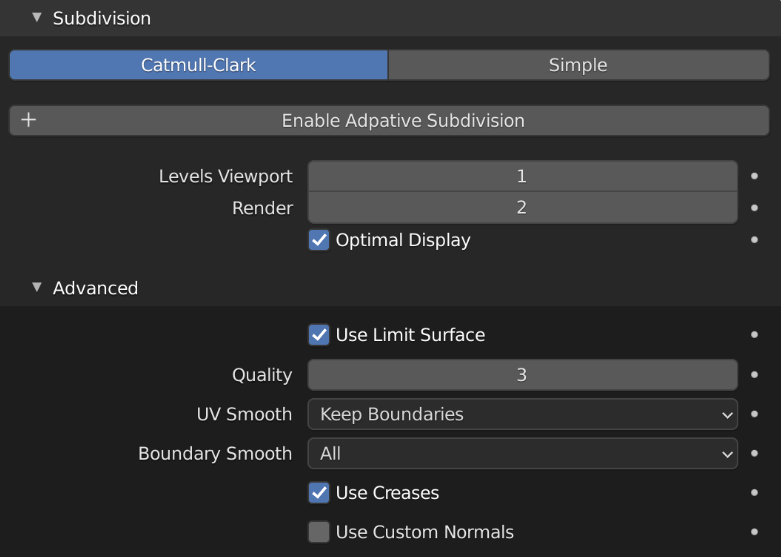Collapse the Subdivision panel
This screenshot has height=557, width=781.
[37, 18]
